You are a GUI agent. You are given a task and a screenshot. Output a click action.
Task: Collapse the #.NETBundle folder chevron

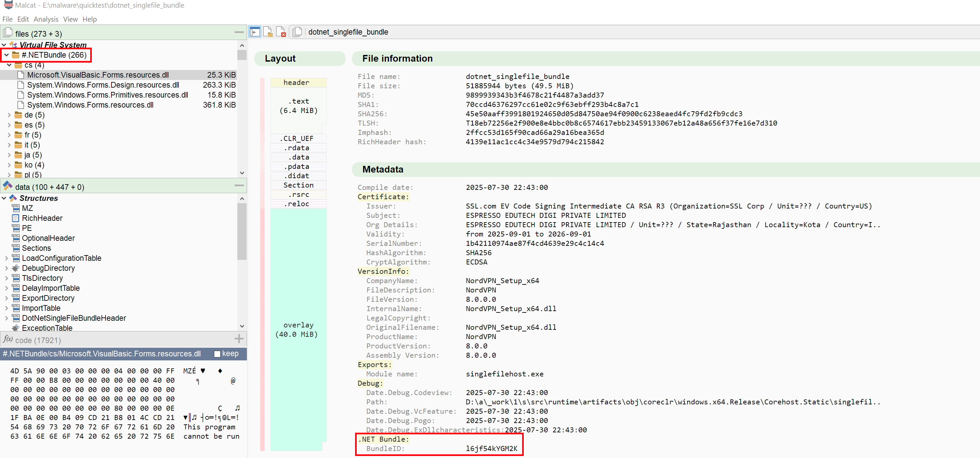click(x=6, y=55)
